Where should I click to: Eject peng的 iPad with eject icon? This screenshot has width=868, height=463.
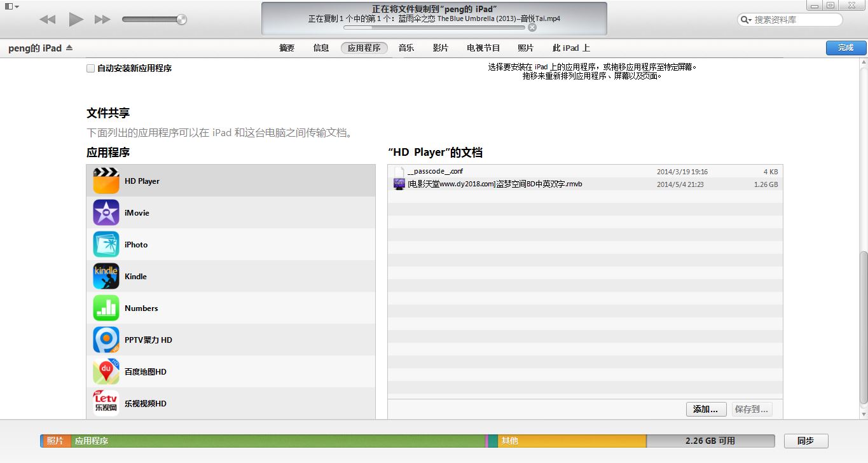point(69,48)
